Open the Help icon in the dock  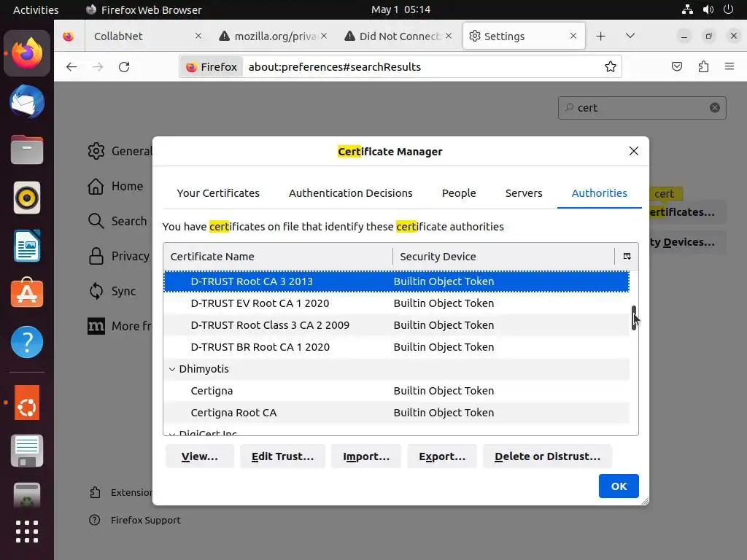27,341
